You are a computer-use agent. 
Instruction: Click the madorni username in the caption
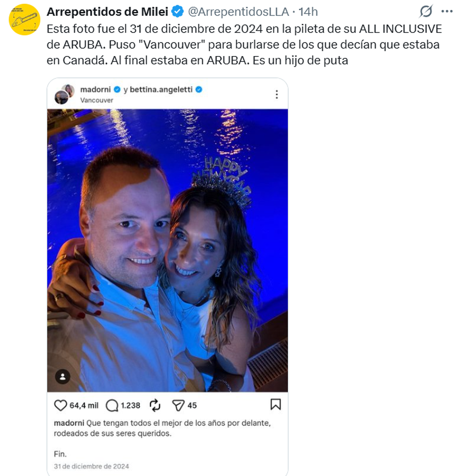coord(69,423)
